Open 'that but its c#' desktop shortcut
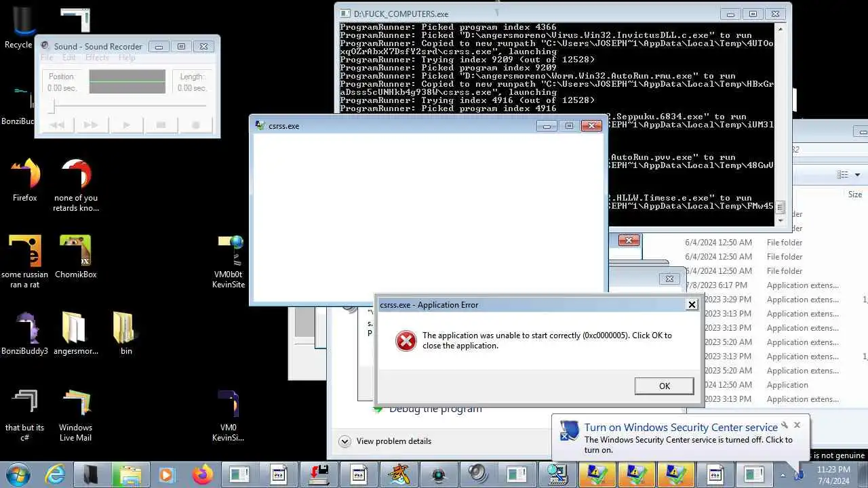 [x=25, y=415]
